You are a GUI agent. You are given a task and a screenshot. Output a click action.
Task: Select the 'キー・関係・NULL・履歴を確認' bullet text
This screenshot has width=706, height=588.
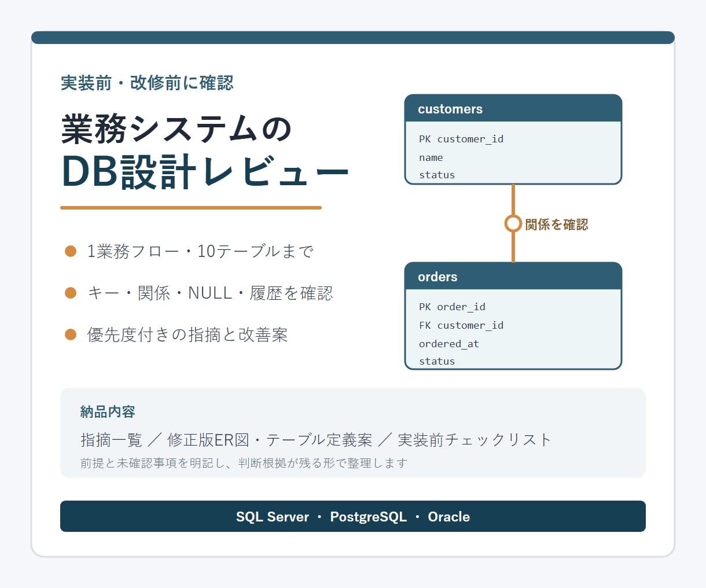[x=210, y=293]
